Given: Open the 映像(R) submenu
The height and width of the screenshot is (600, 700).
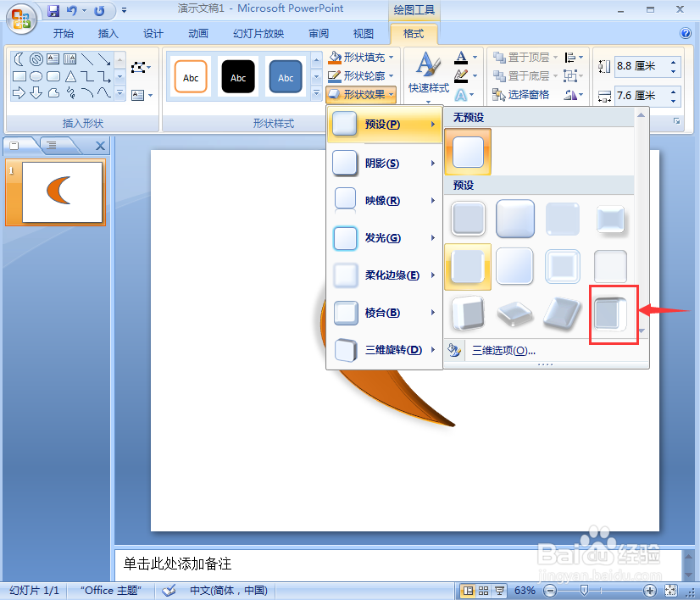Looking at the screenshot, I should pos(385,201).
